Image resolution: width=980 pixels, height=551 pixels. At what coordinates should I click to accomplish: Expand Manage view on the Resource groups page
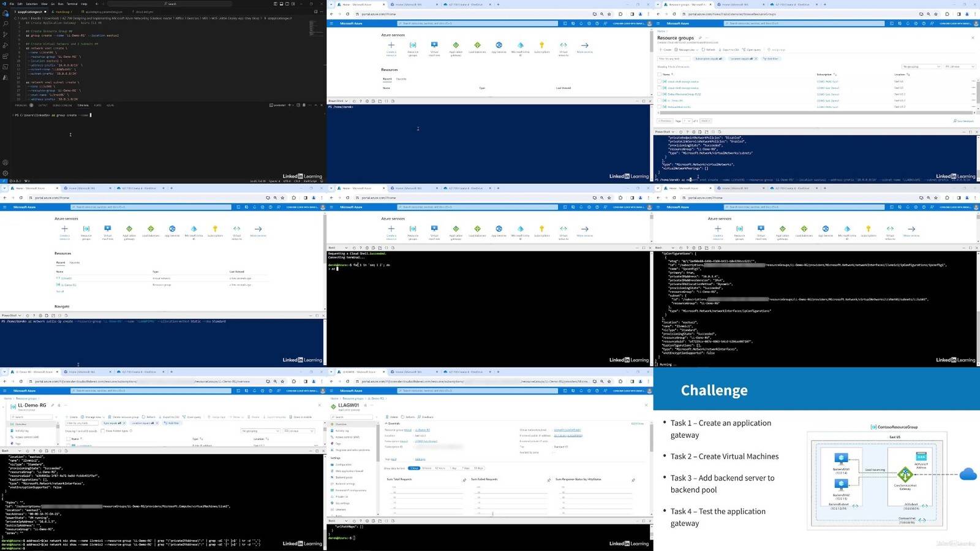coord(687,50)
